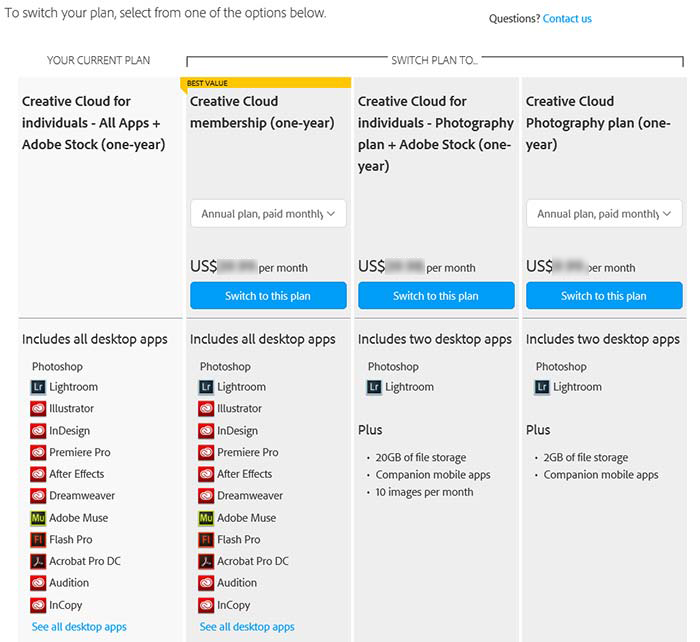See all desktop apps in membership plan column
The height and width of the screenshot is (642, 700).
coord(247,627)
